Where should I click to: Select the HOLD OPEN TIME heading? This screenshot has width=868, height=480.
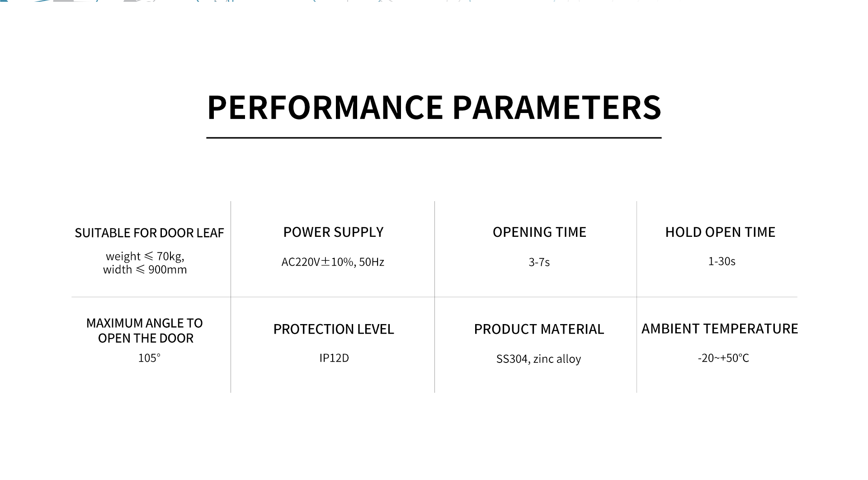pyautogui.click(x=720, y=232)
